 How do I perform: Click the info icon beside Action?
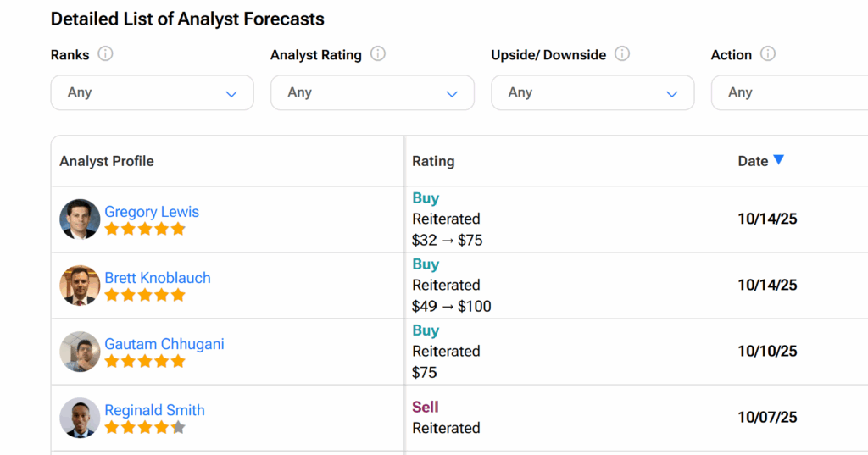point(768,54)
